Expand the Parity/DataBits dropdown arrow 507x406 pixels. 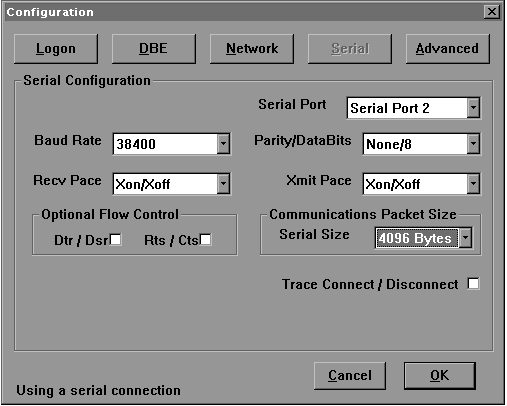473,144
